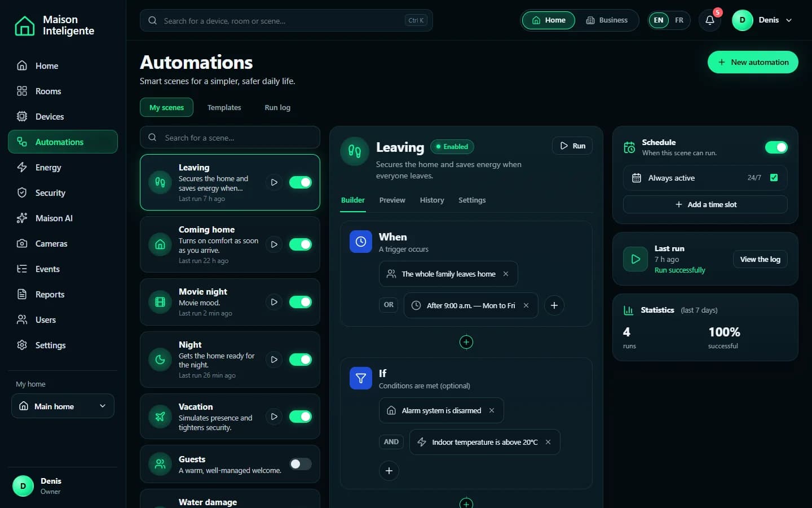
Task: Open Maison AI from sidebar
Action: pyautogui.click(x=63, y=218)
